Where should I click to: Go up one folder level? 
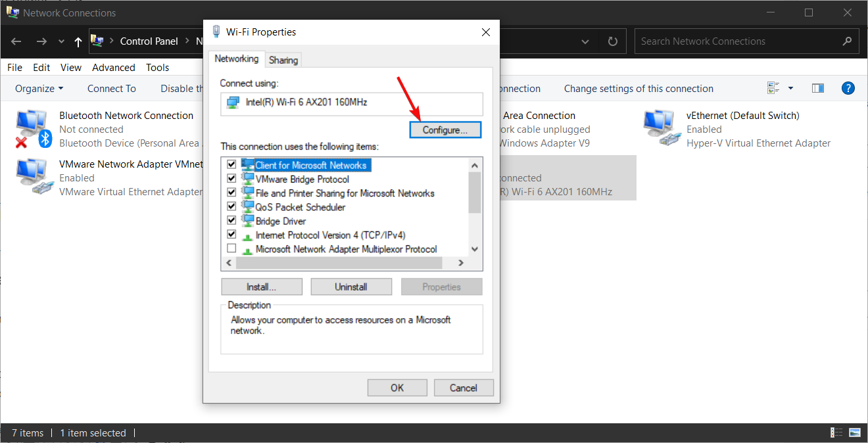point(78,41)
